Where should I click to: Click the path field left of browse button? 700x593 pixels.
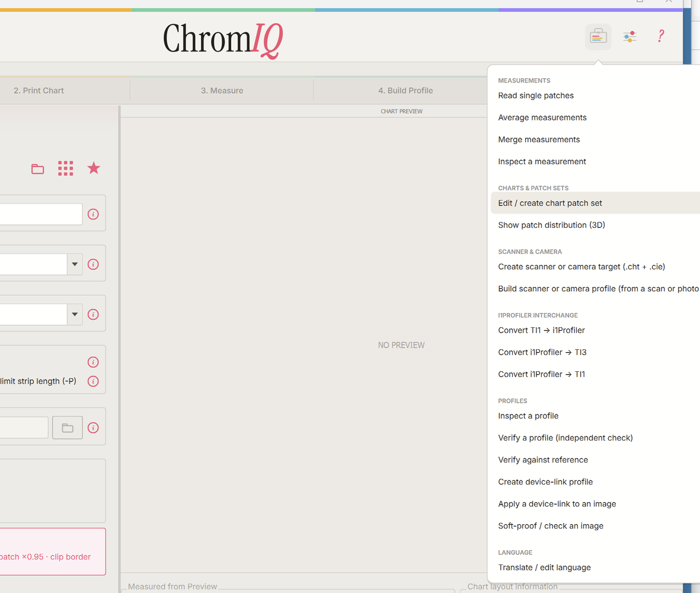click(x=24, y=428)
